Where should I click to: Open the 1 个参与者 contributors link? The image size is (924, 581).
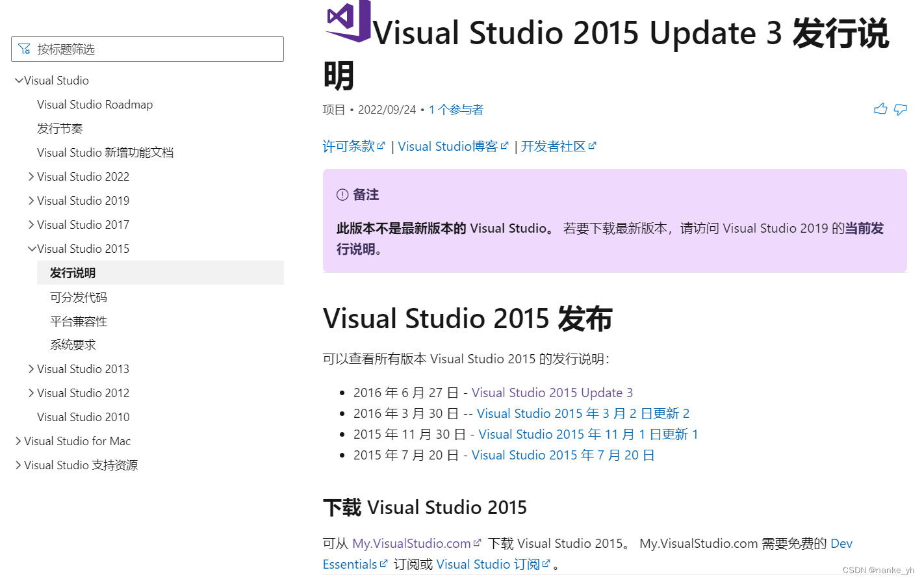(x=456, y=109)
